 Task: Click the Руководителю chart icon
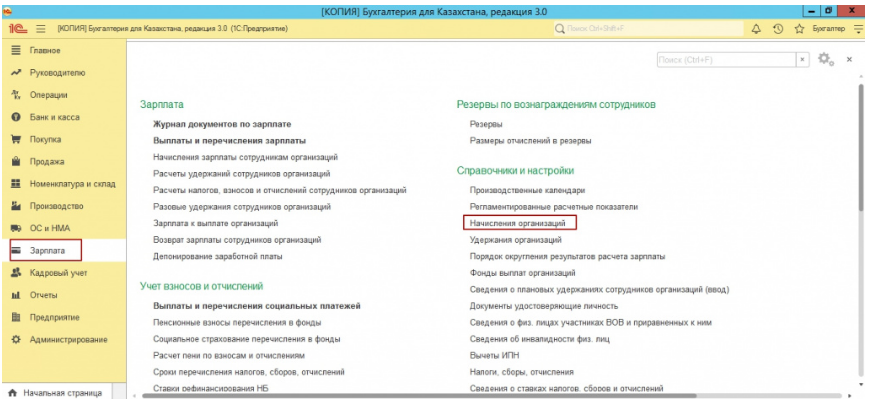16,73
